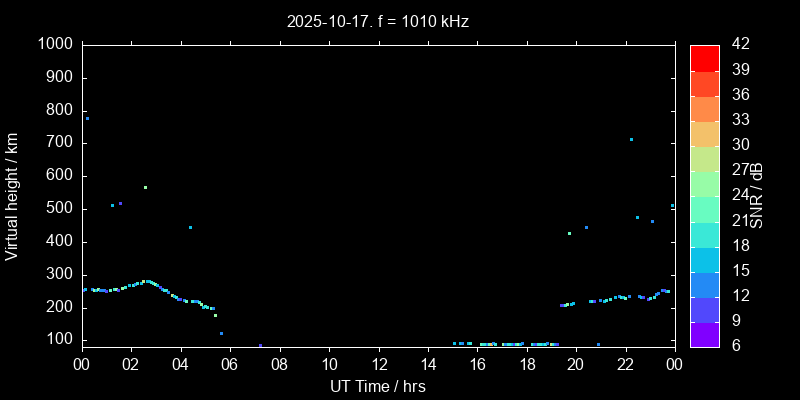The height and width of the screenshot is (400, 800).
Task: Click the data point near 710 km at 22 UT
Action: tap(631, 139)
